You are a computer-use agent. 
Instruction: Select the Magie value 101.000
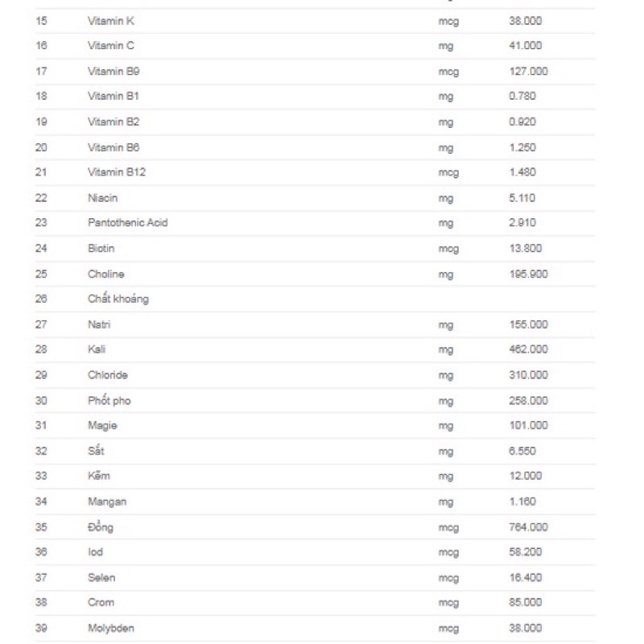528,425
